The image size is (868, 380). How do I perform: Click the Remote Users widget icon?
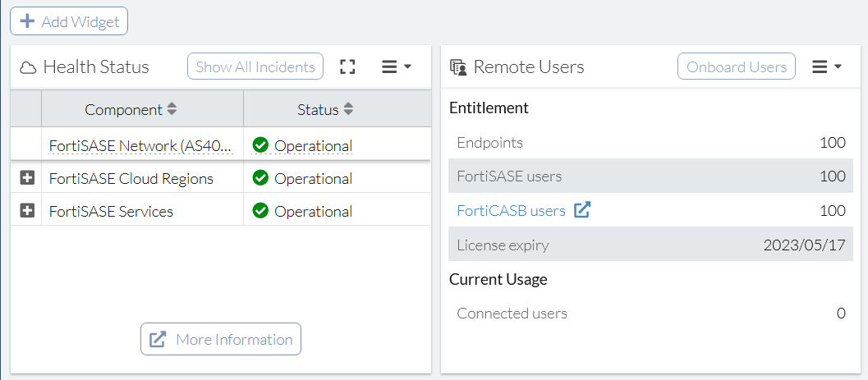click(x=458, y=67)
